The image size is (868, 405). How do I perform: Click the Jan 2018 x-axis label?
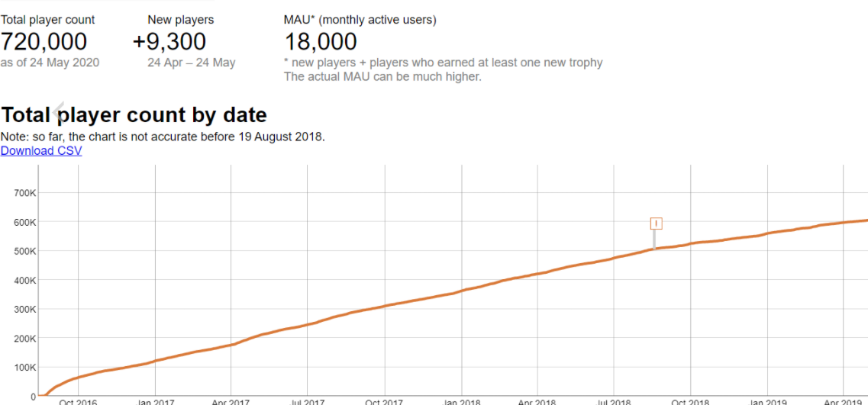(461, 402)
